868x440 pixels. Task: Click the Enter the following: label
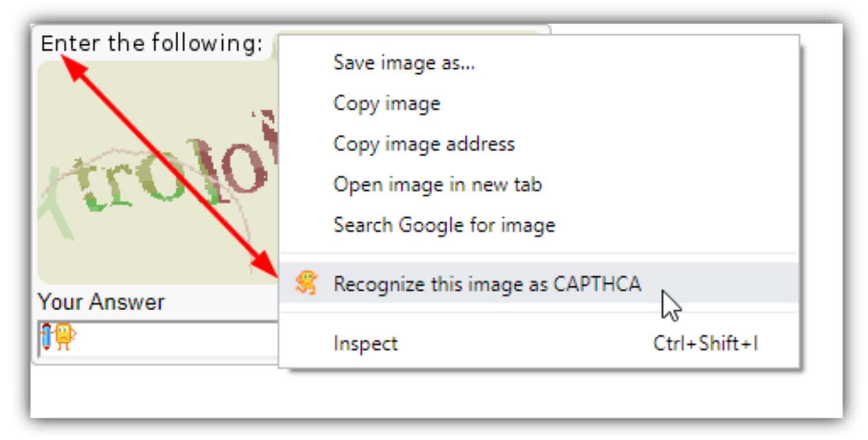(152, 43)
